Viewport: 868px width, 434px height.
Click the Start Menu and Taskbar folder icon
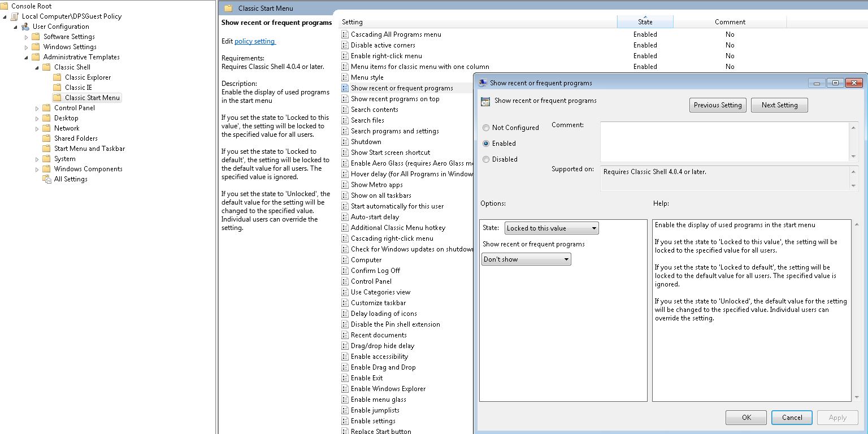click(46, 149)
